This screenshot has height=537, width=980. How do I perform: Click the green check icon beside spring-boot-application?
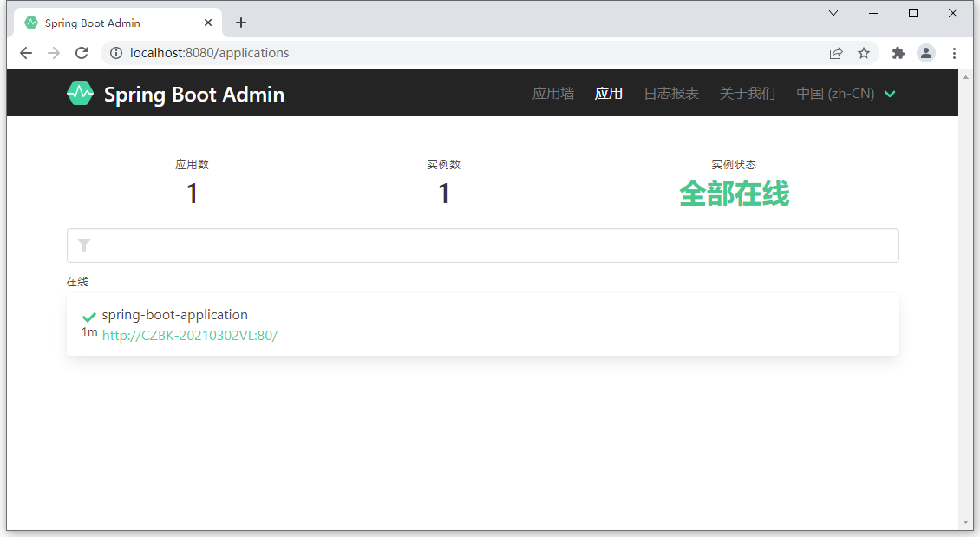coord(88,316)
